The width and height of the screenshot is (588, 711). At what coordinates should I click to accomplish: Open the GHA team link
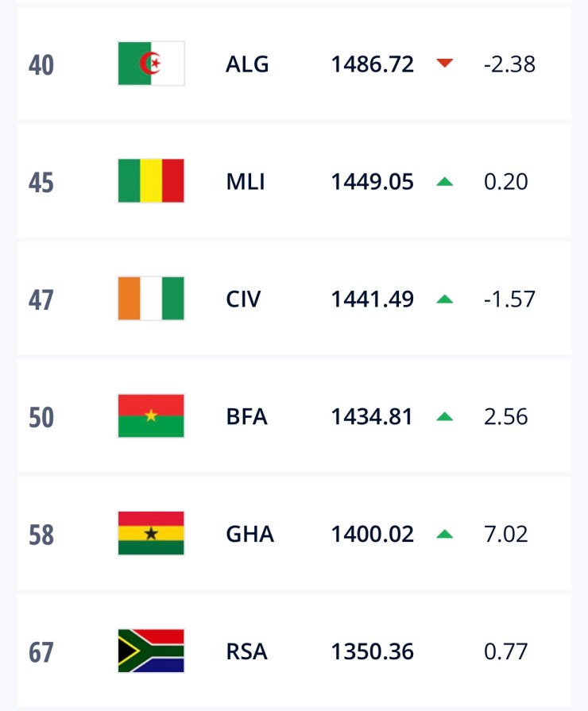pos(250,534)
